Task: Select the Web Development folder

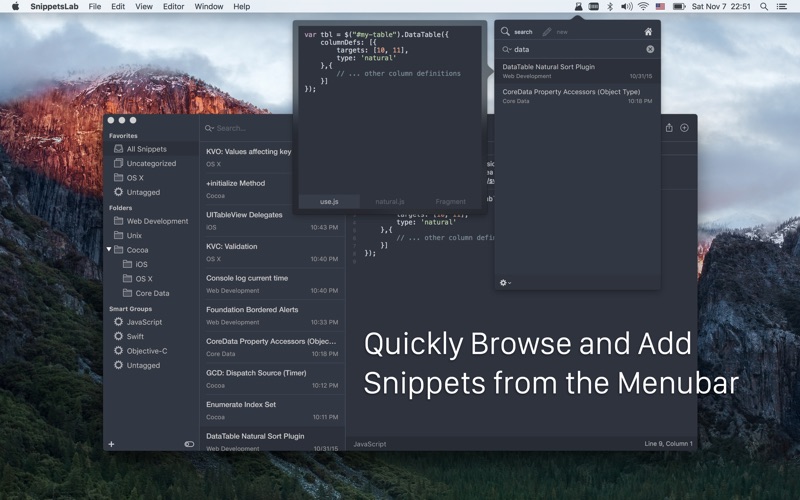Action: coord(156,221)
